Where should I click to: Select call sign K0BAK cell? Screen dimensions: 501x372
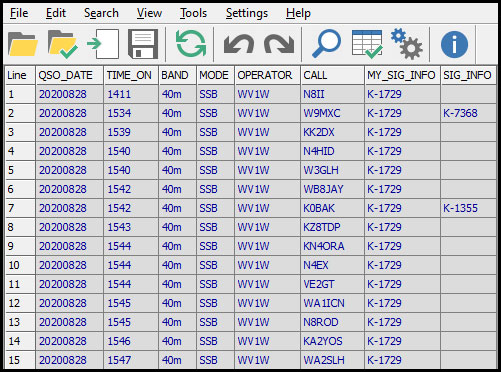[x=333, y=208]
